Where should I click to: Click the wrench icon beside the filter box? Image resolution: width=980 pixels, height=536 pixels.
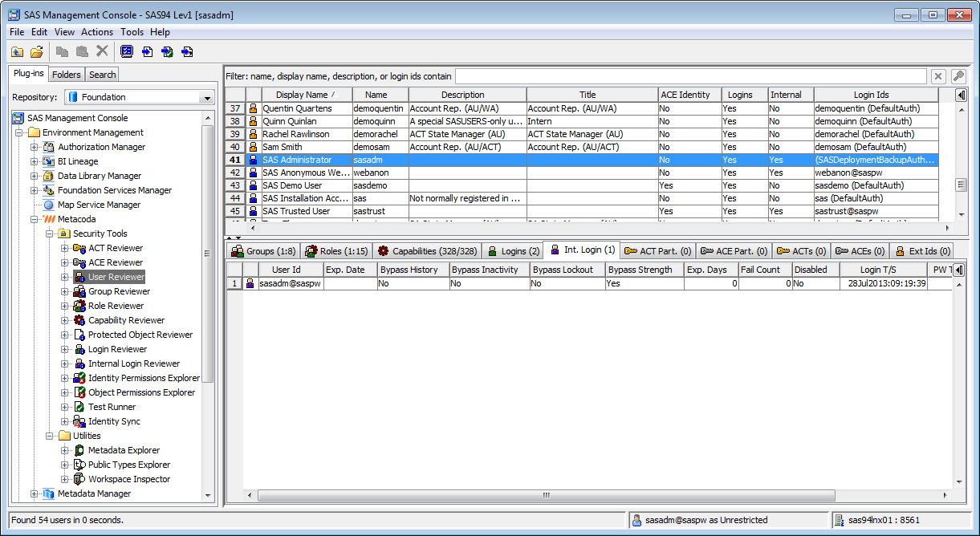point(958,76)
